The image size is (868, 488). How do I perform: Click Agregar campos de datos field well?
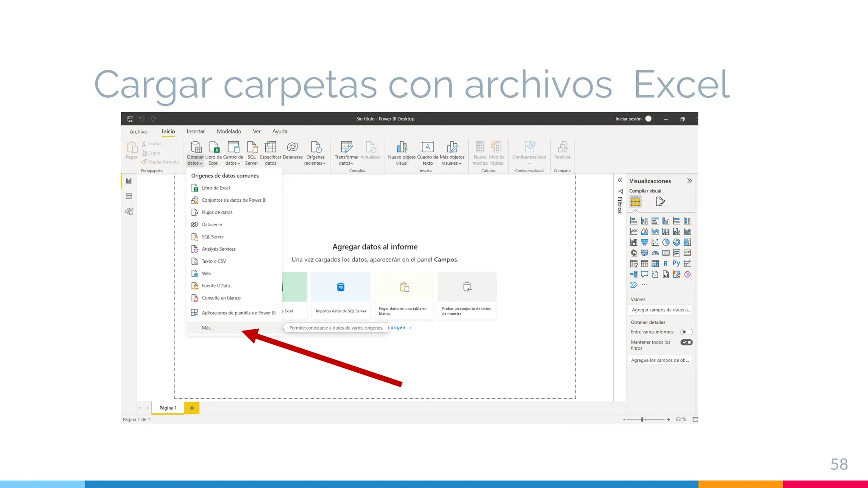[660, 310]
